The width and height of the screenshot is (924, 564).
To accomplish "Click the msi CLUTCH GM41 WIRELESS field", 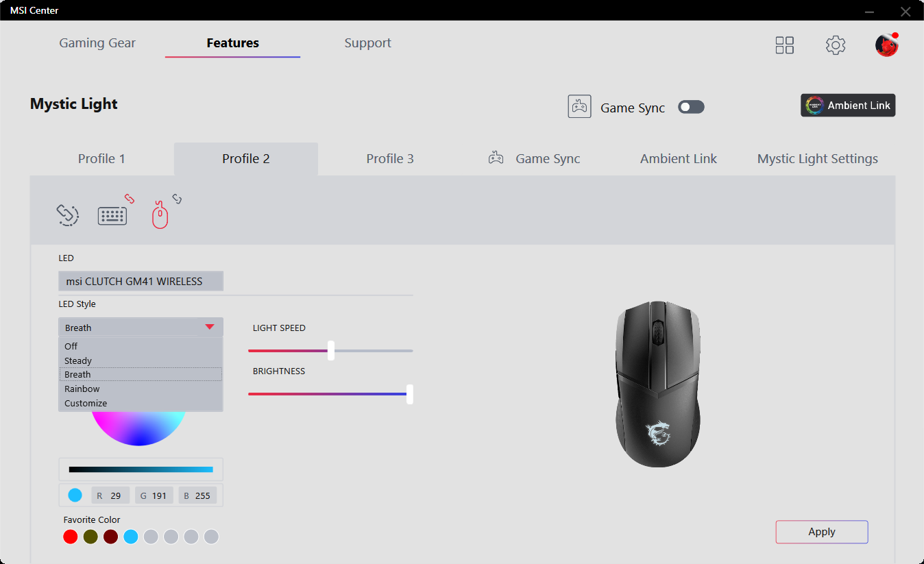I will 141,281.
